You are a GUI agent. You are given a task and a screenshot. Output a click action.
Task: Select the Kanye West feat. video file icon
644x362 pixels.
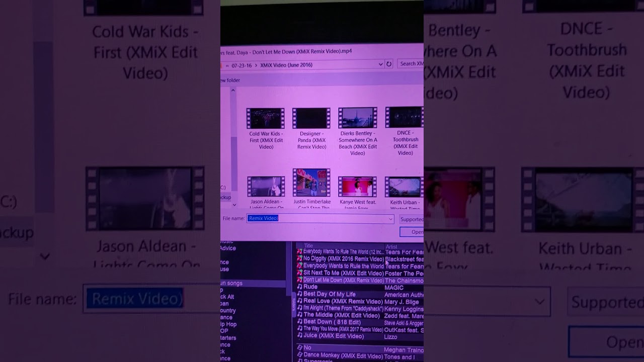point(358,187)
